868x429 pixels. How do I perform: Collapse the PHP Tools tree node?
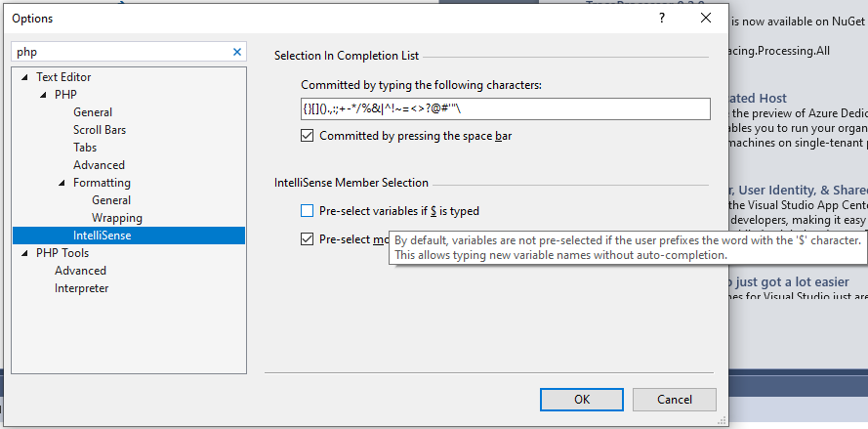pyautogui.click(x=24, y=253)
